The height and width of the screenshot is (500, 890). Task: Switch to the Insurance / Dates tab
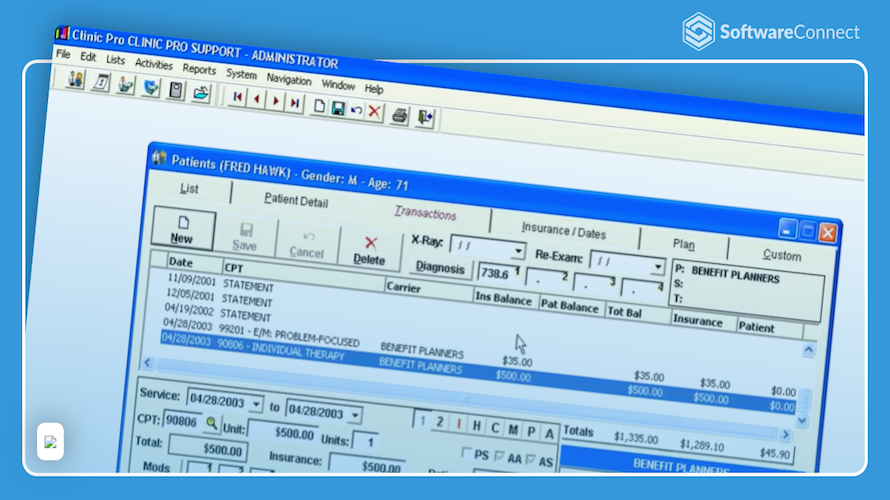(x=564, y=231)
